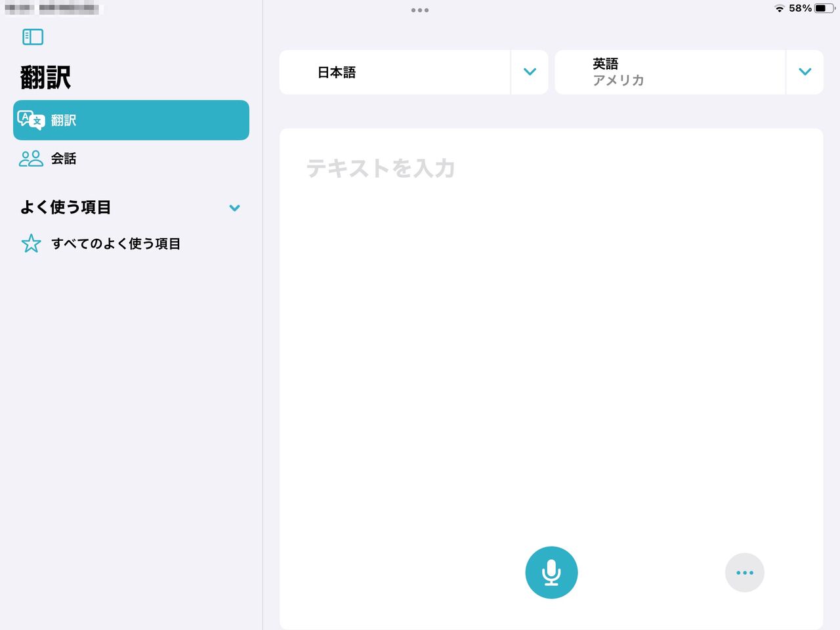Open すべてのよく使う項目 list

(x=131, y=243)
